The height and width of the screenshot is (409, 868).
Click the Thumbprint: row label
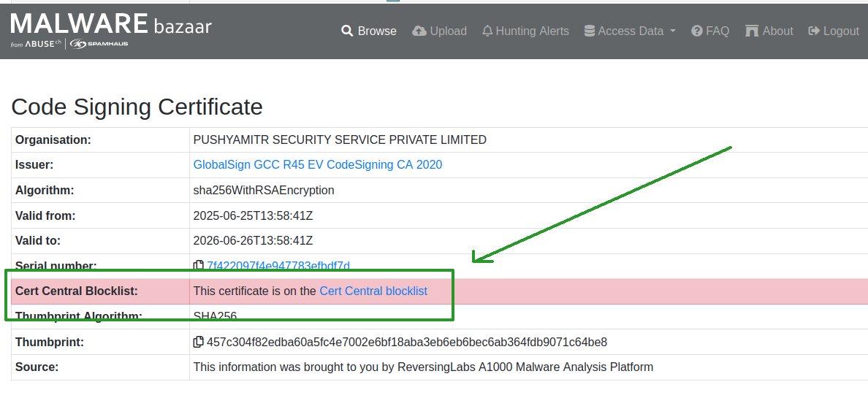[50, 342]
